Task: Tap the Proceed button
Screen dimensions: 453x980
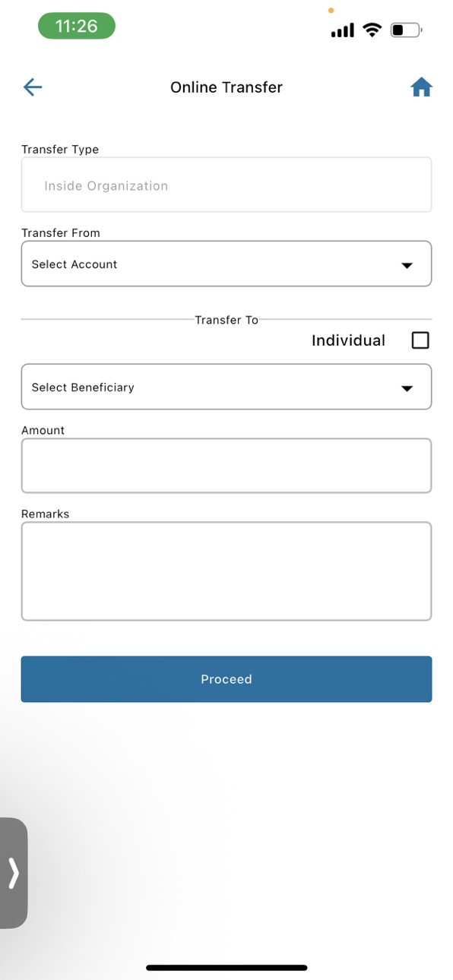Action: point(226,679)
